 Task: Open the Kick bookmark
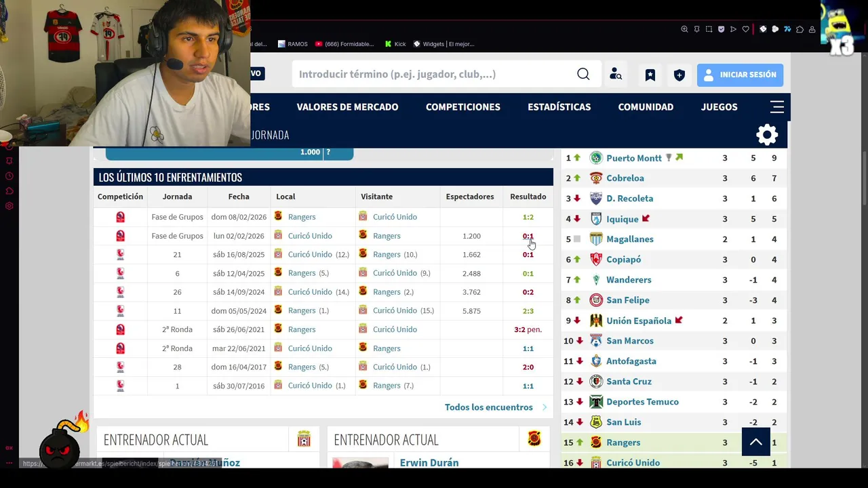coord(395,44)
